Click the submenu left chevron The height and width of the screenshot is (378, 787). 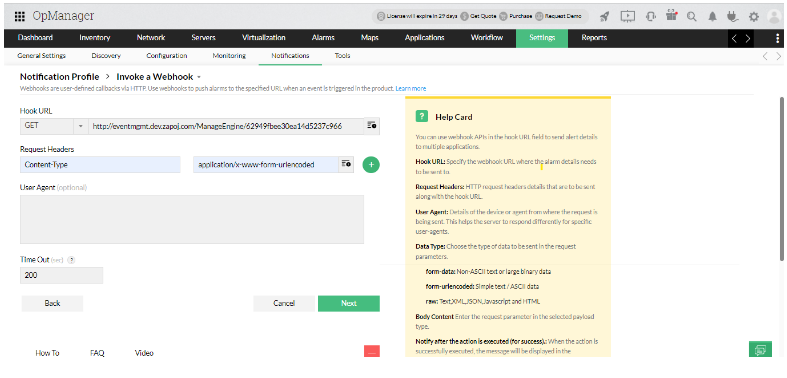(x=765, y=56)
